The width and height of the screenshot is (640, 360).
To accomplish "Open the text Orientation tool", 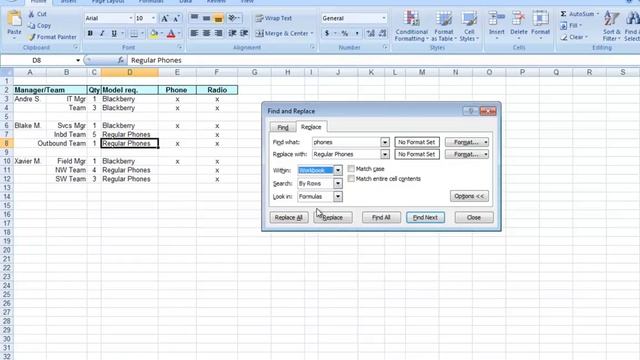I will pos(233,18).
